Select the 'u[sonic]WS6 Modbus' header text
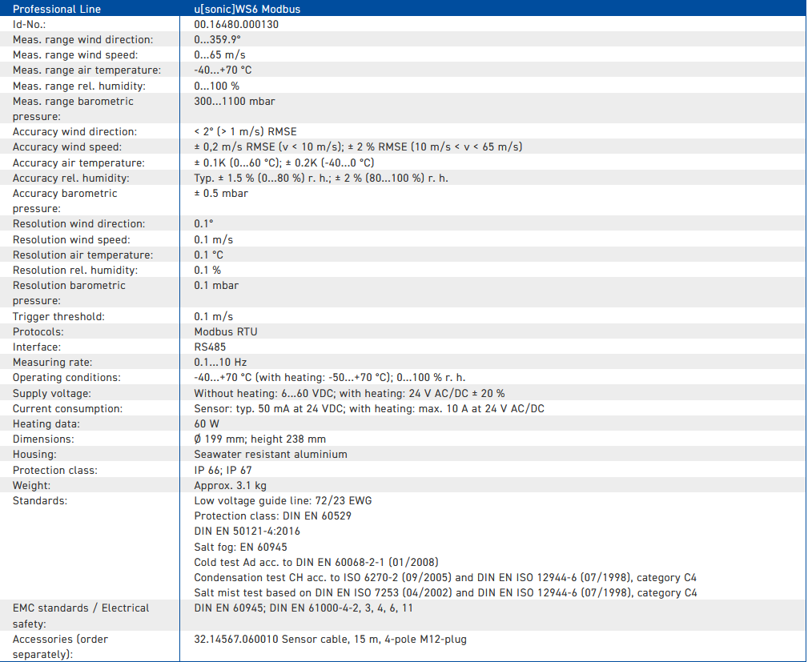Screen dimensions: 812x662 coord(247,9)
